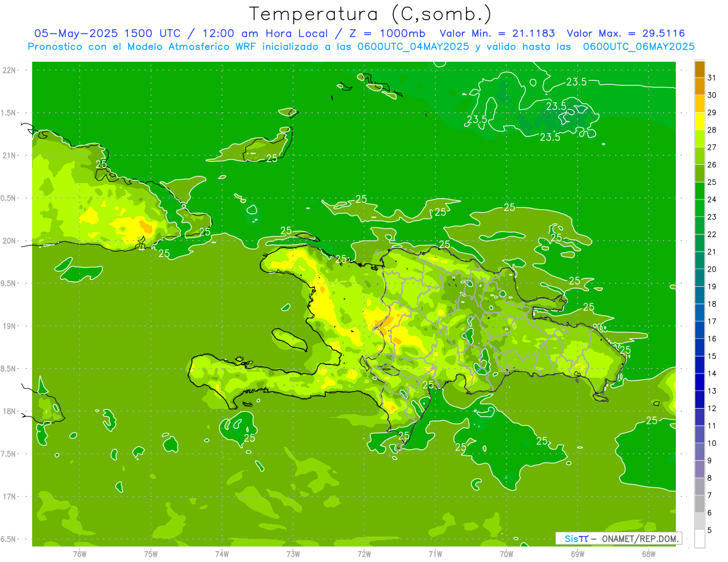The image size is (728, 562).
Task: Click the legend value '29'
Action: pos(712,113)
